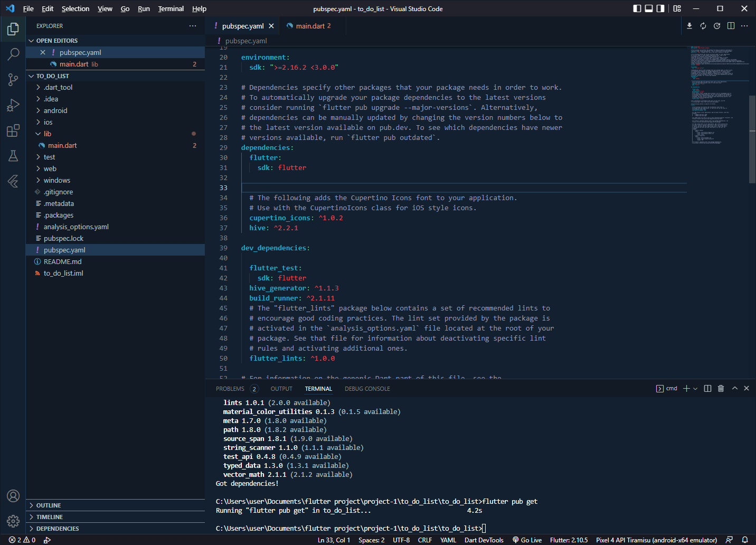The image size is (756, 545).
Task: Open the Run and Debug view
Action: 13,105
